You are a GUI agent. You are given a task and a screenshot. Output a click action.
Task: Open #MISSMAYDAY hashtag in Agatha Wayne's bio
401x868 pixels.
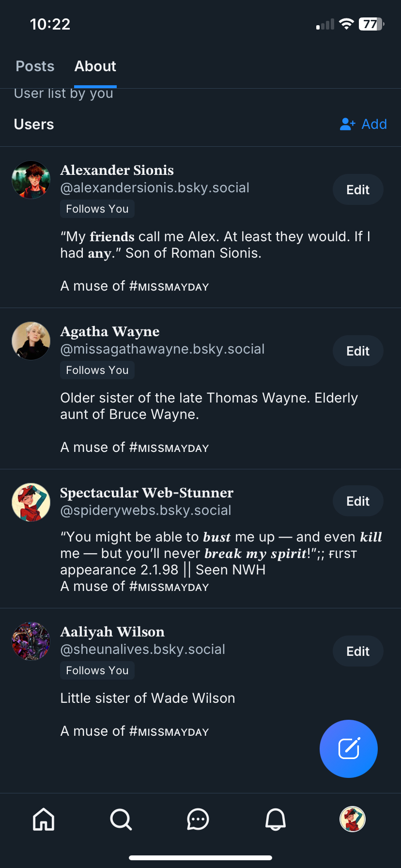tap(169, 448)
